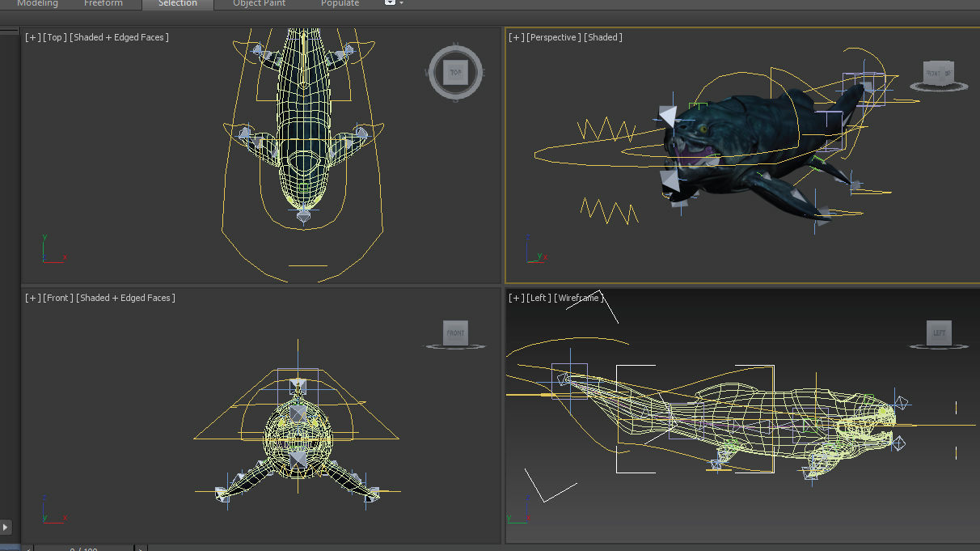This screenshot has width=980, height=551.
Task: Open the [Wireframe] shading menu
Action: pos(579,298)
